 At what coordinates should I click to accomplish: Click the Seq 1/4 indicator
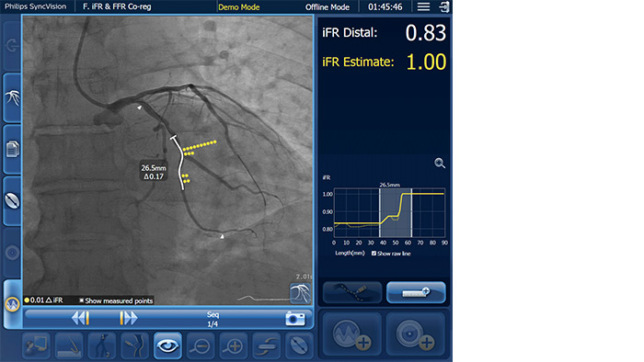coord(213,319)
